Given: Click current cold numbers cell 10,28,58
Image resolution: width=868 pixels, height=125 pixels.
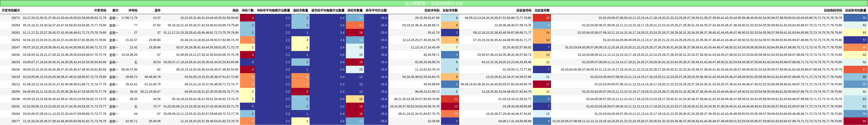Looking at the screenshot, I should (434, 121).
